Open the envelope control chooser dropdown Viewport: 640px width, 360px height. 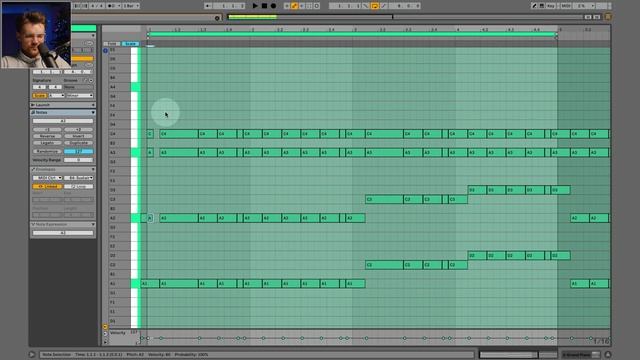pos(79,178)
